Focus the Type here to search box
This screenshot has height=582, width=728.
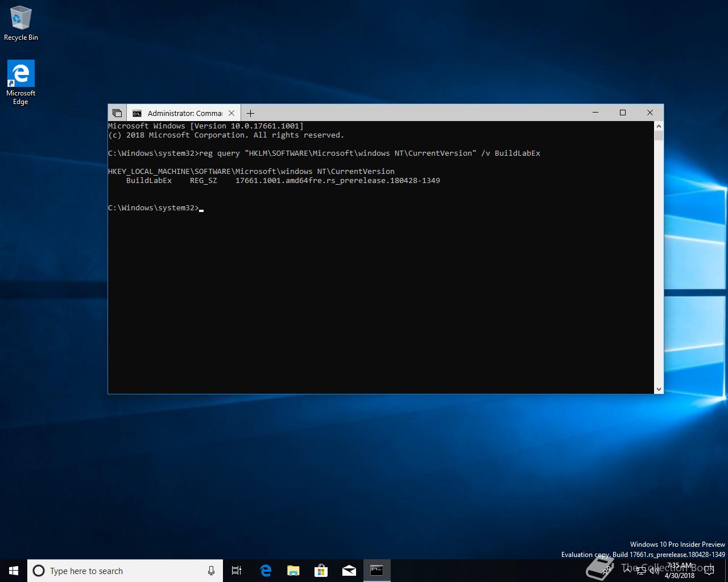(x=125, y=571)
